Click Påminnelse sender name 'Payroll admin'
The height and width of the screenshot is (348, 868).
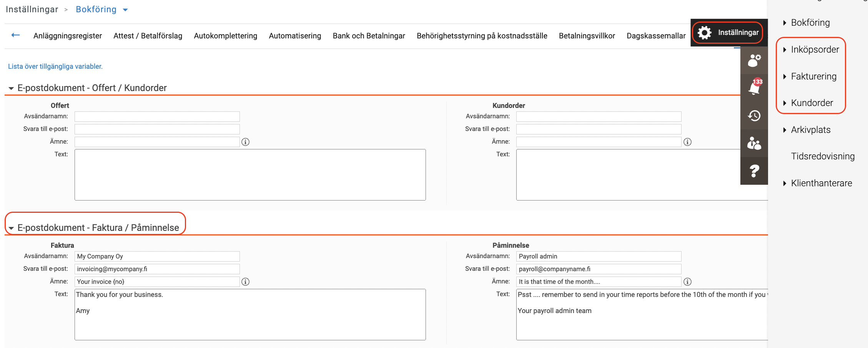click(599, 256)
